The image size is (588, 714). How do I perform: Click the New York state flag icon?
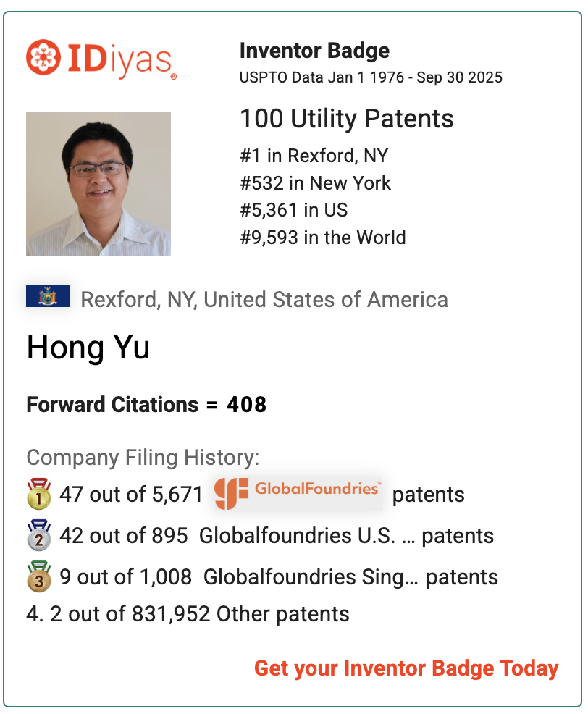48,296
